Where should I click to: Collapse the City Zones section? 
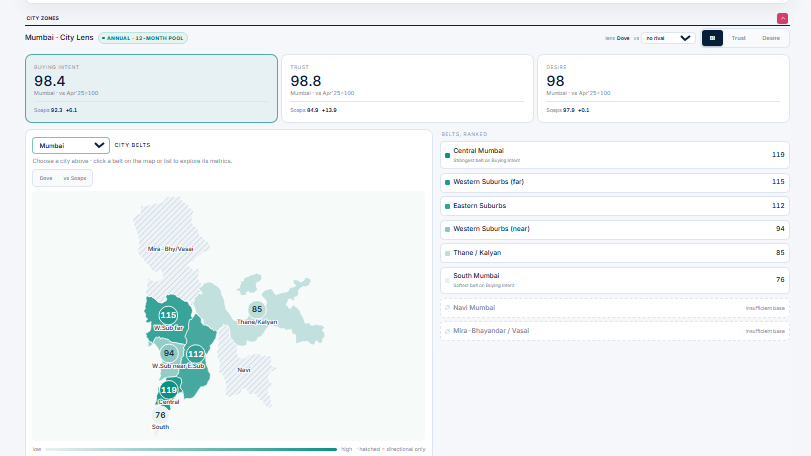point(782,19)
